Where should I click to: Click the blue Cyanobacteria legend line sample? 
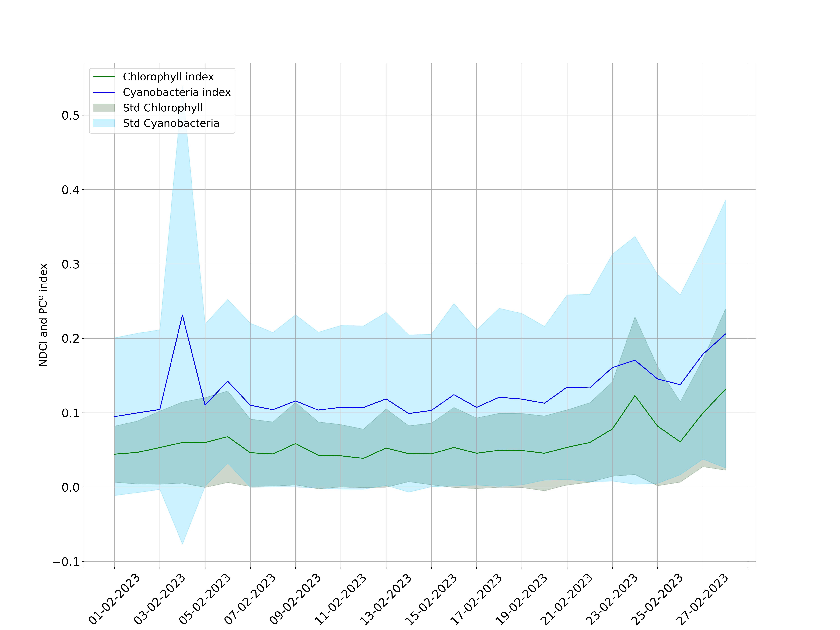point(104,92)
